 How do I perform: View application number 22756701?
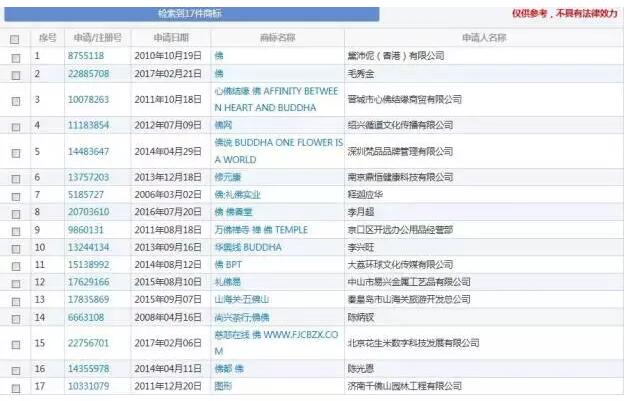point(88,343)
